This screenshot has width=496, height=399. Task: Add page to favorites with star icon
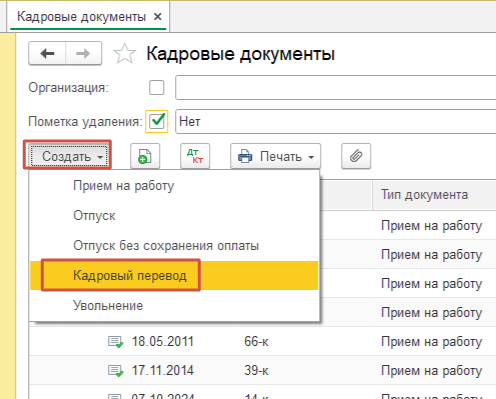[124, 54]
